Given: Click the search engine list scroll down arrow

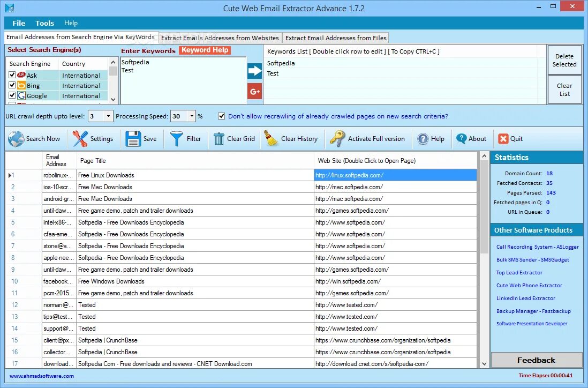Looking at the screenshot, I should click(113, 100).
